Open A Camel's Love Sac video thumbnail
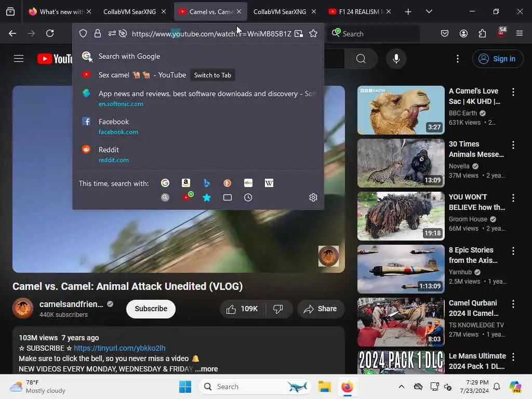The image size is (532, 399). (401, 110)
